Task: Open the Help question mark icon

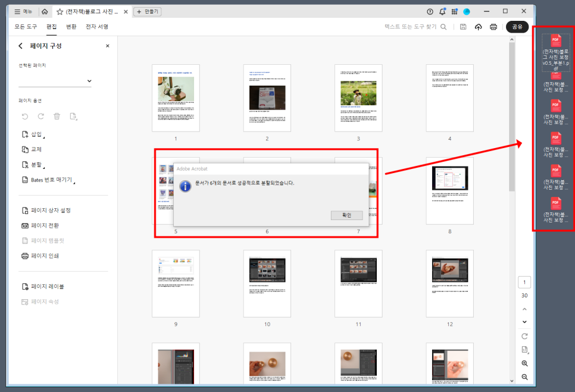Action: point(430,12)
